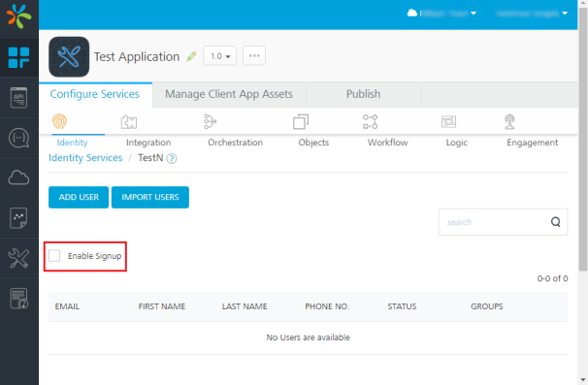Click the ADD USER button
Viewport: 588px width, 385px height.
79,197
